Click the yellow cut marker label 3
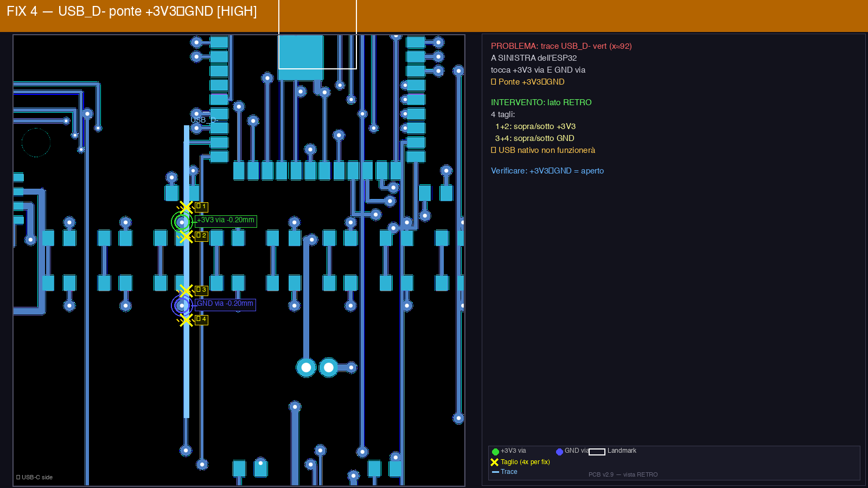The height and width of the screenshot is (488, 868). tap(201, 290)
